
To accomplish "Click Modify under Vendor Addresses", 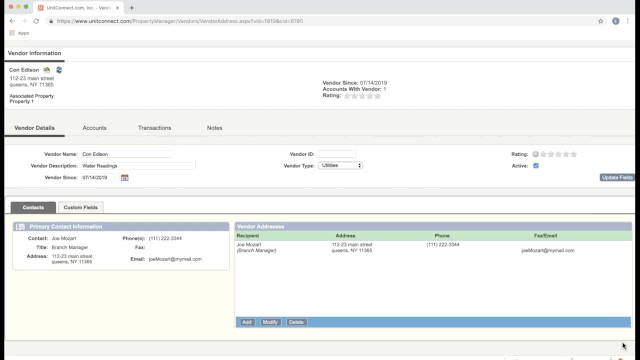I will 270,322.
